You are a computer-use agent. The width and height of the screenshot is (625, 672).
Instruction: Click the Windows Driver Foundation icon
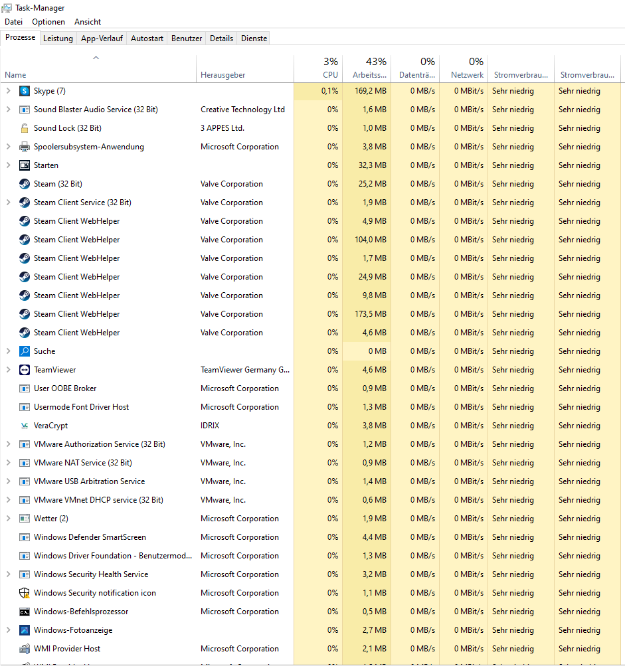tap(25, 556)
